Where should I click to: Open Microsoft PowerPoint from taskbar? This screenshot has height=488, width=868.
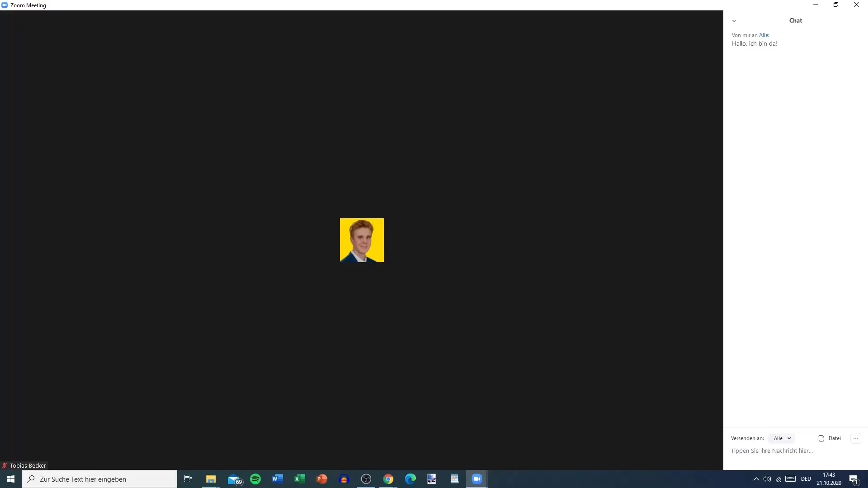(321, 479)
